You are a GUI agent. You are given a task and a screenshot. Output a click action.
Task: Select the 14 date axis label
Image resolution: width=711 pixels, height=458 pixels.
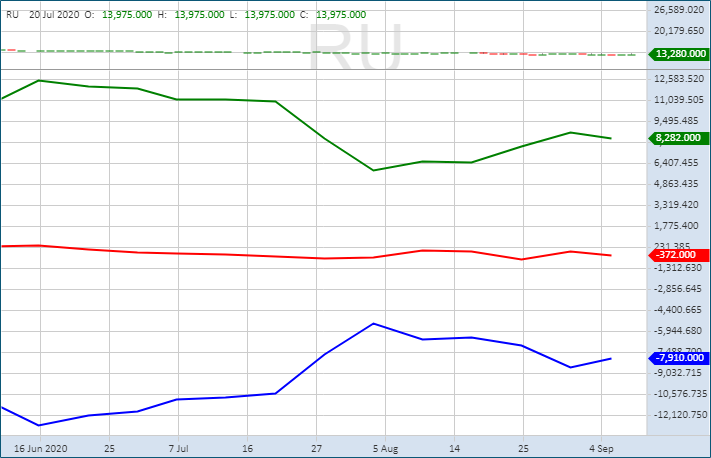(454, 448)
